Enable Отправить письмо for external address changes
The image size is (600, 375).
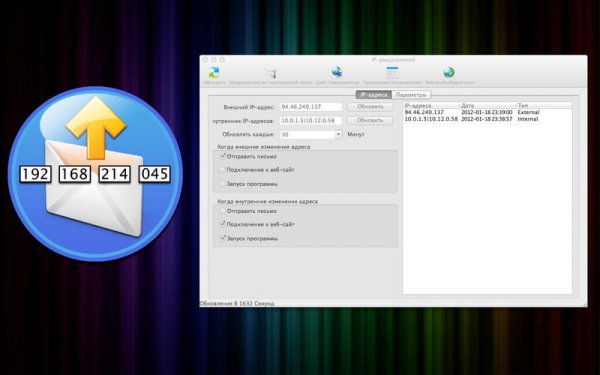click(x=223, y=156)
